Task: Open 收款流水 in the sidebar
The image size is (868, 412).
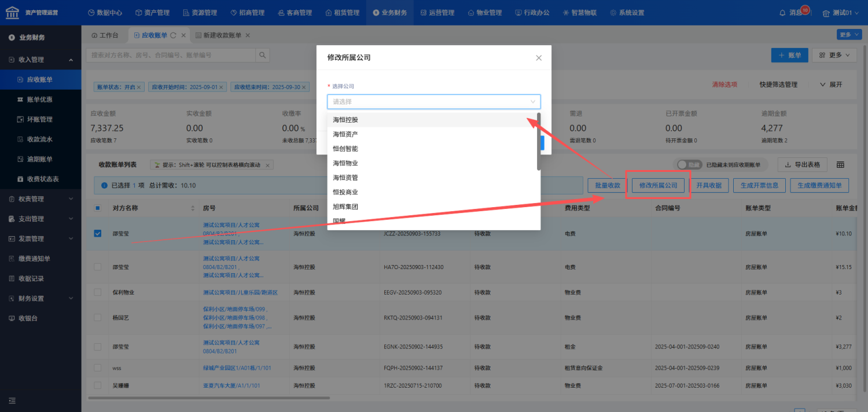Action: 41,139
